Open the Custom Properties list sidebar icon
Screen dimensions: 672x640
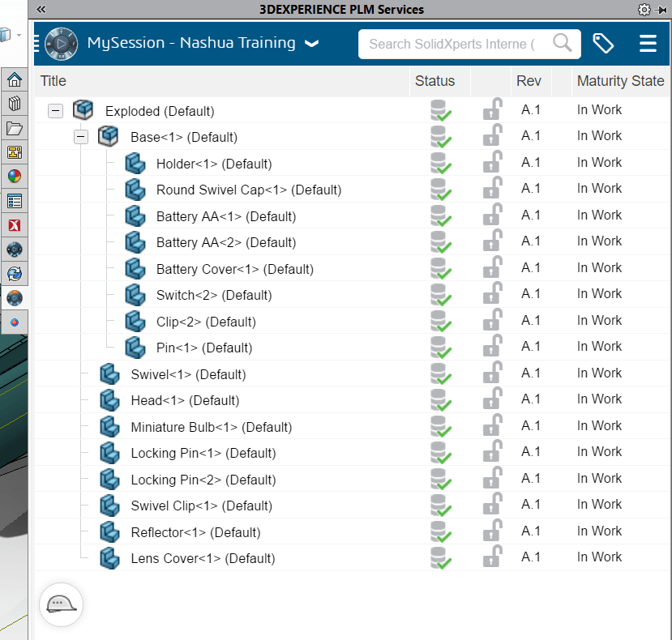point(15,201)
